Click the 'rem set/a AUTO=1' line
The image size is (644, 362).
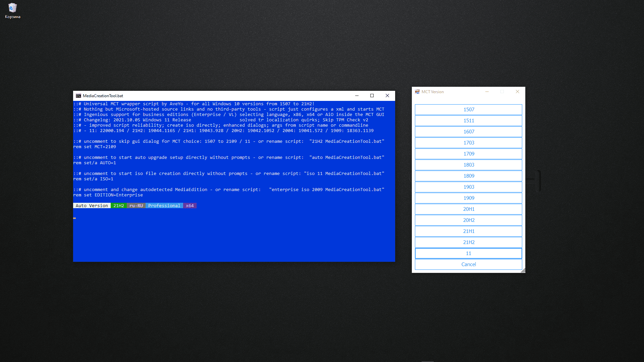click(95, 163)
